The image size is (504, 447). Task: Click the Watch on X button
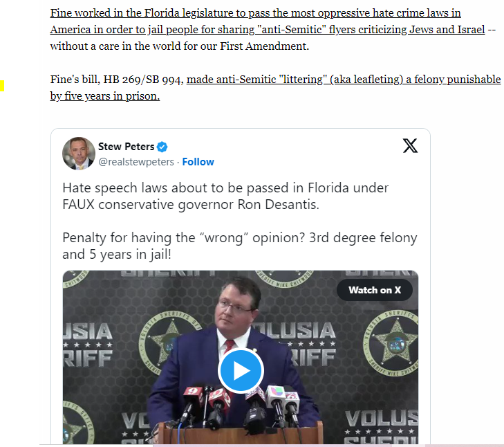click(x=375, y=290)
